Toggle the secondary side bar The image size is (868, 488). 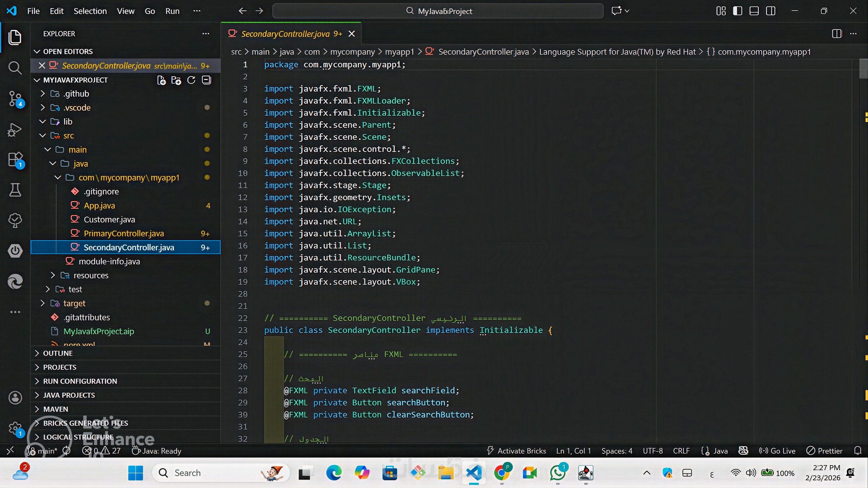pyautogui.click(x=770, y=11)
